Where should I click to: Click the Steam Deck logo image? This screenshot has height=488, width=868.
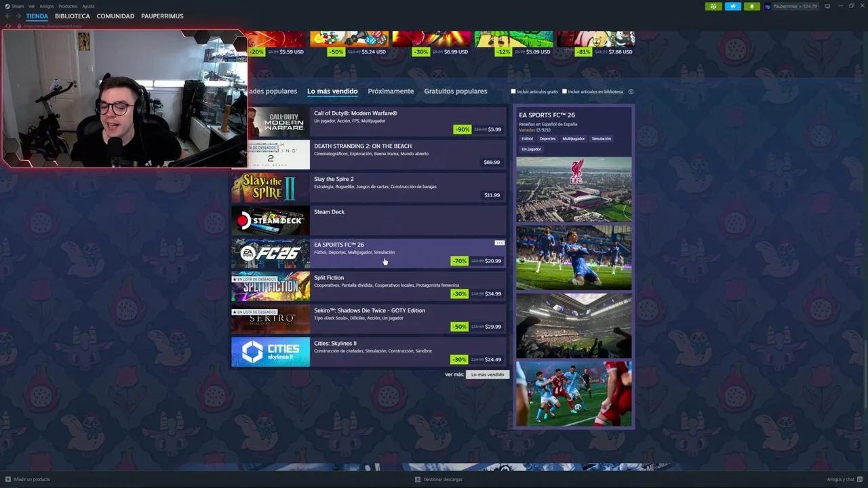tap(271, 220)
